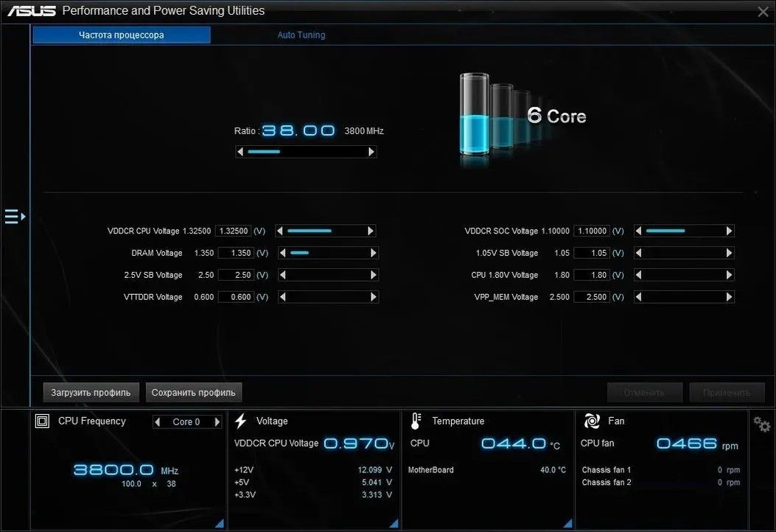Increase the CPU Ratio with right arrow
This screenshot has height=532, width=776.
[371, 152]
